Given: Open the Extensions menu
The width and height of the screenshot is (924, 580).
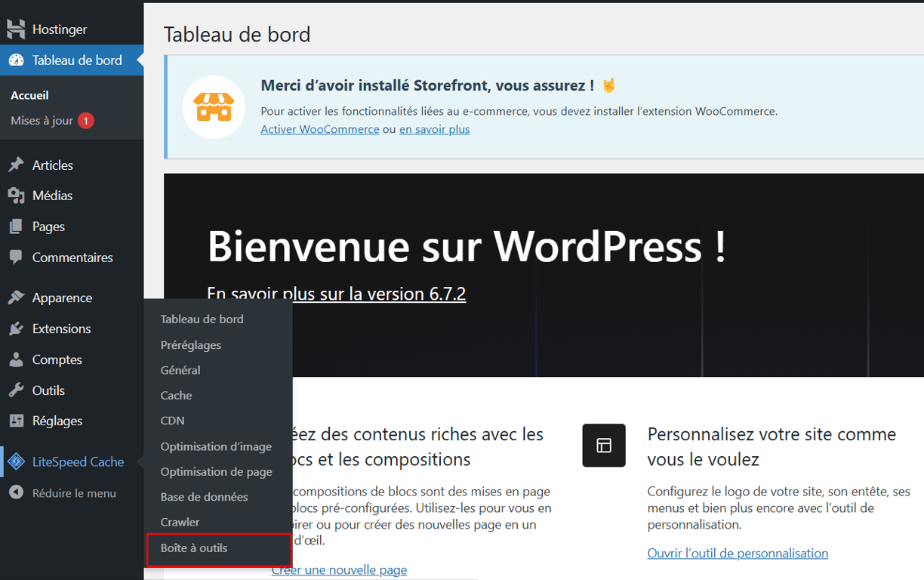Looking at the screenshot, I should 72,329.
